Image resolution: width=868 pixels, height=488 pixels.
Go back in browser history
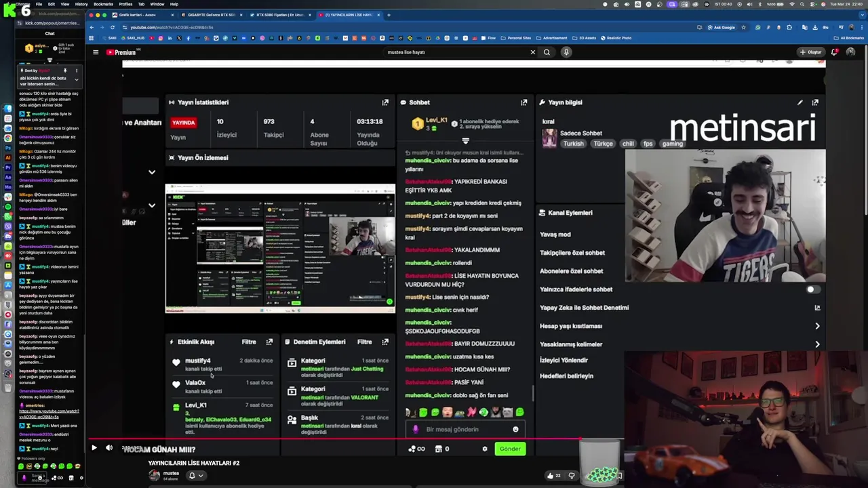pyautogui.click(x=92, y=27)
